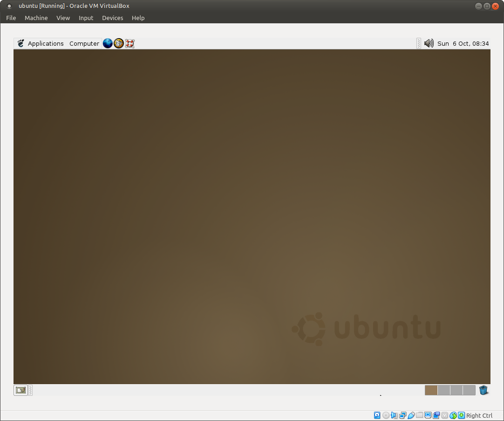Launch the blue globe web browser
The image size is (504, 421).
108,43
